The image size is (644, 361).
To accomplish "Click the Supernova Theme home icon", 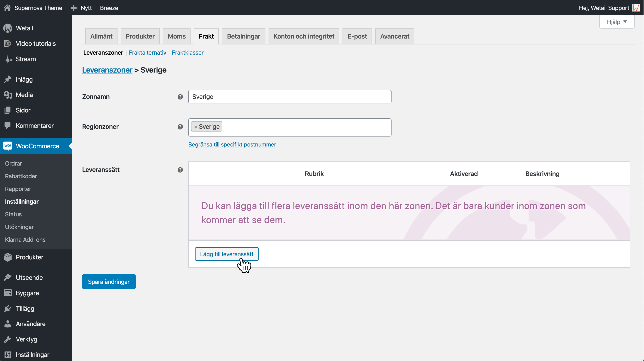I will coord(7,8).
